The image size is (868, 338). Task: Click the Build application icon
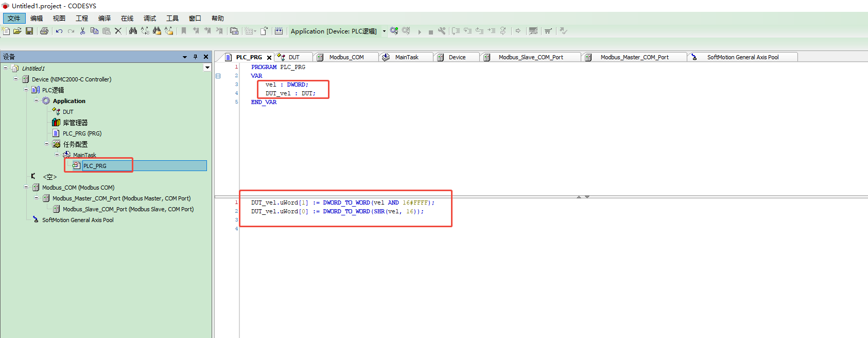click(279, 31)
